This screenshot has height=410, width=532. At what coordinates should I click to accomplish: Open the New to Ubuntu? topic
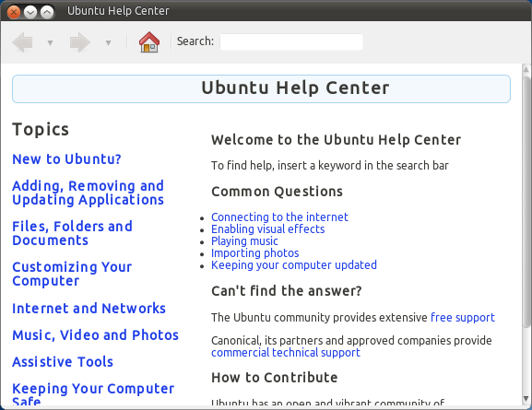(x=66, y=159)
